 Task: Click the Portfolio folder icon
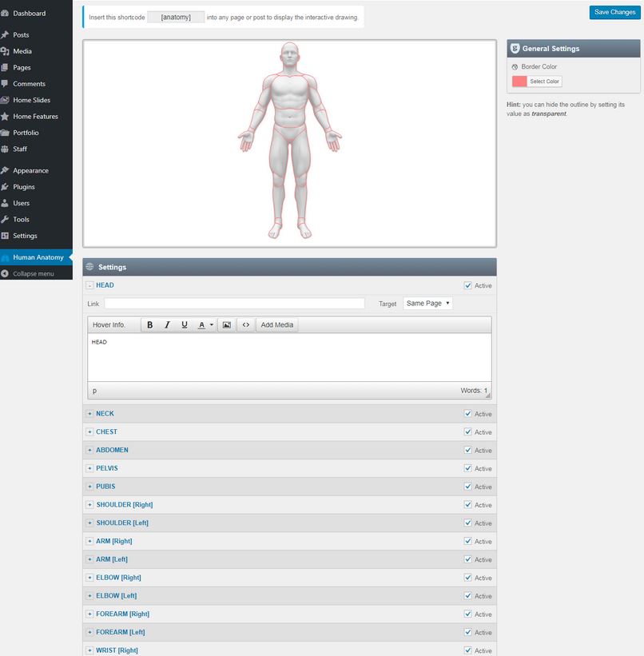tap(5, 133)
